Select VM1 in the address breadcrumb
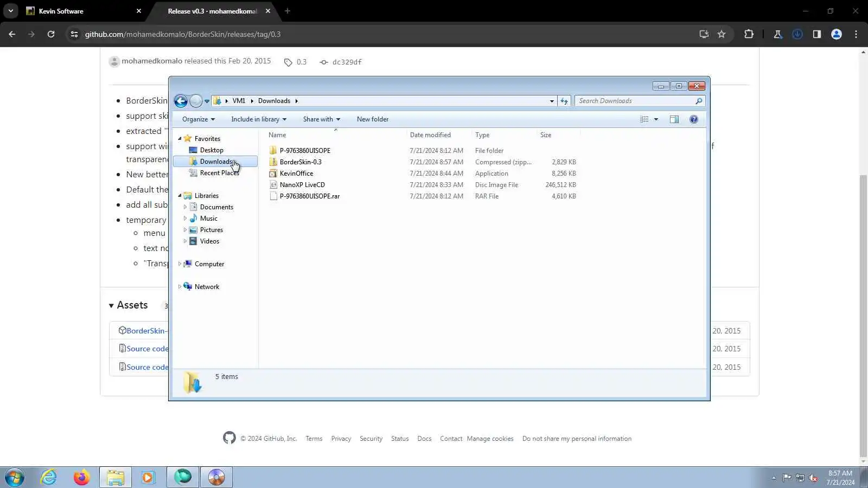The height and width of the screenshot is (488, 868). click(239, 101)
